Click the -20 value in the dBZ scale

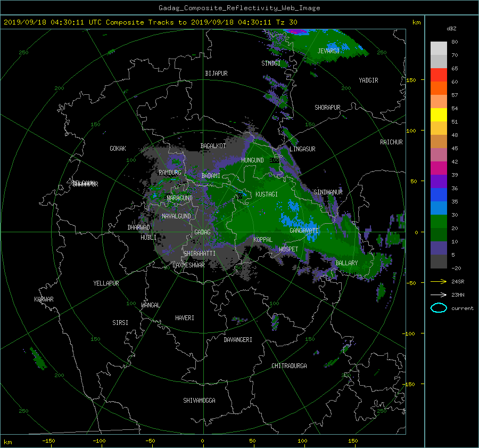[456, 268]
